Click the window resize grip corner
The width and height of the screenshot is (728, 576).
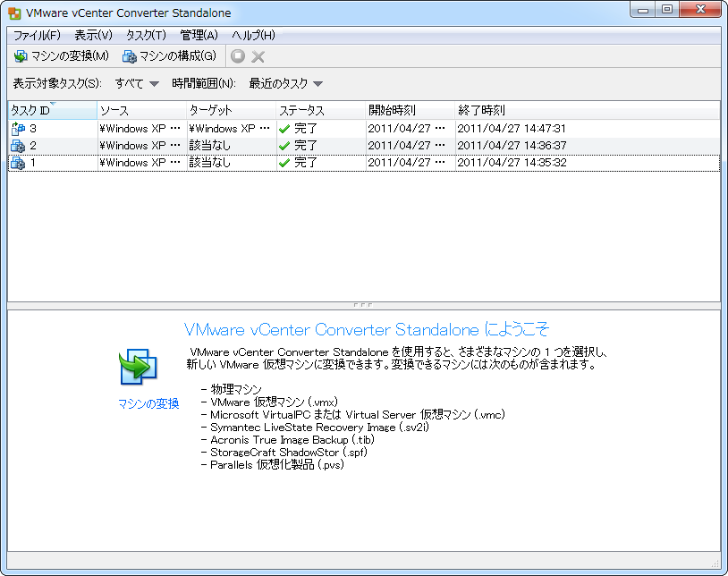(715, 563)
